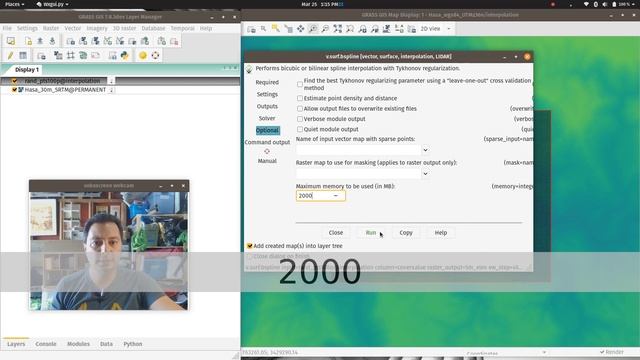Open options button for rand_pts100p layer
This screenshot has width=640, height=360.
[111, 81]
